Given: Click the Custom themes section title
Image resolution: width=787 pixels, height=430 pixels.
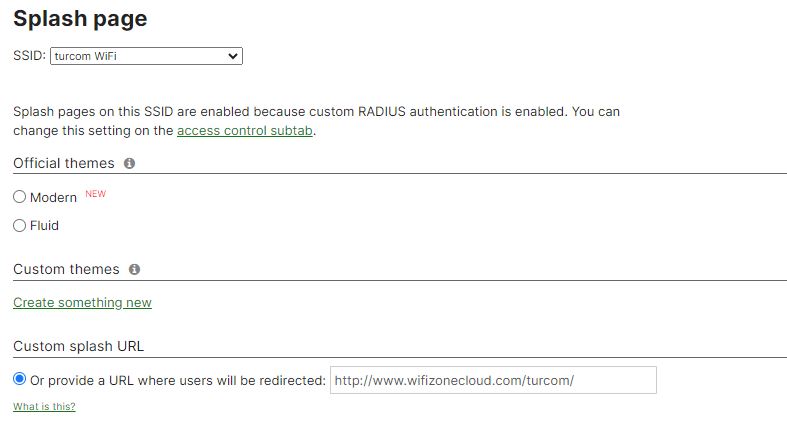Looking at the screenshot, I should [x=66, y=269].
